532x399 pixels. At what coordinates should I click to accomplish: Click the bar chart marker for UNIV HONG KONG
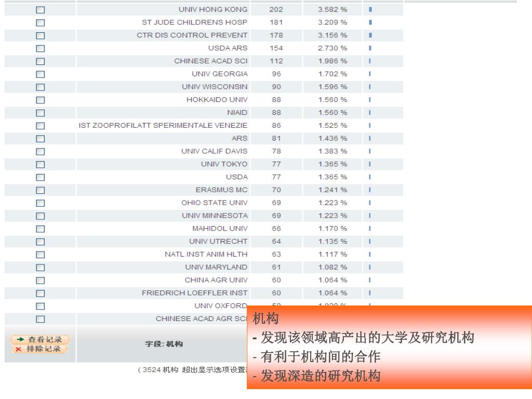(370, 9)
